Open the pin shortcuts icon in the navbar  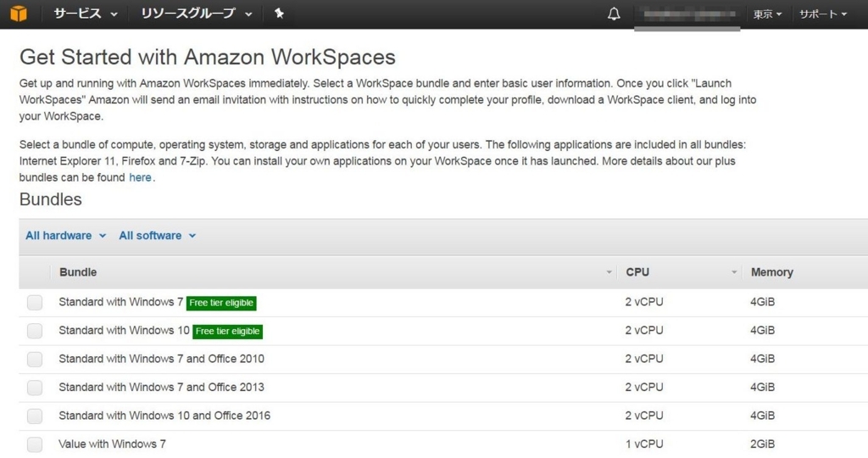pos(279,14)
